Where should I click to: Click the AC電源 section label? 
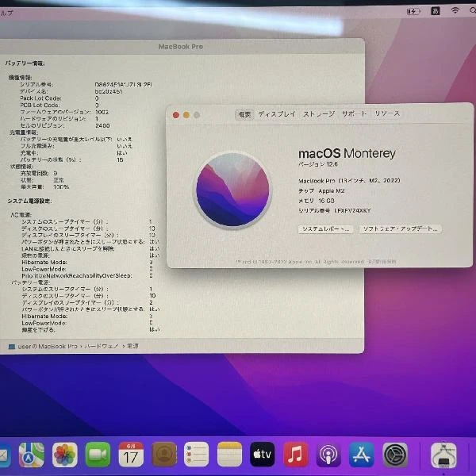(x=21, y=215)
